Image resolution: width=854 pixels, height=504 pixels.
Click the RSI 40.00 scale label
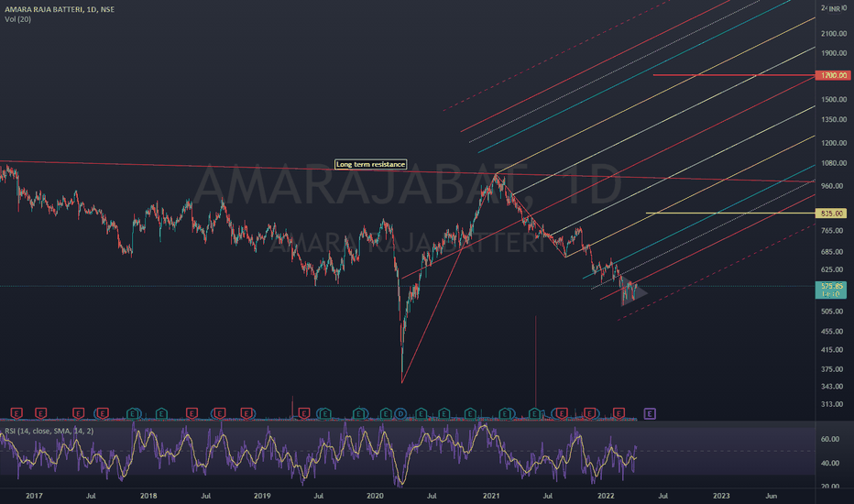[830, 463]
